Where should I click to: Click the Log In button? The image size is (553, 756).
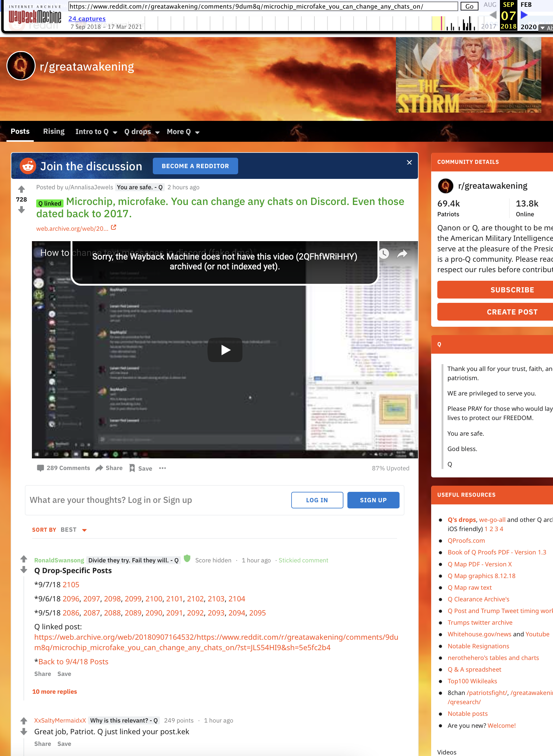[317, 500]
